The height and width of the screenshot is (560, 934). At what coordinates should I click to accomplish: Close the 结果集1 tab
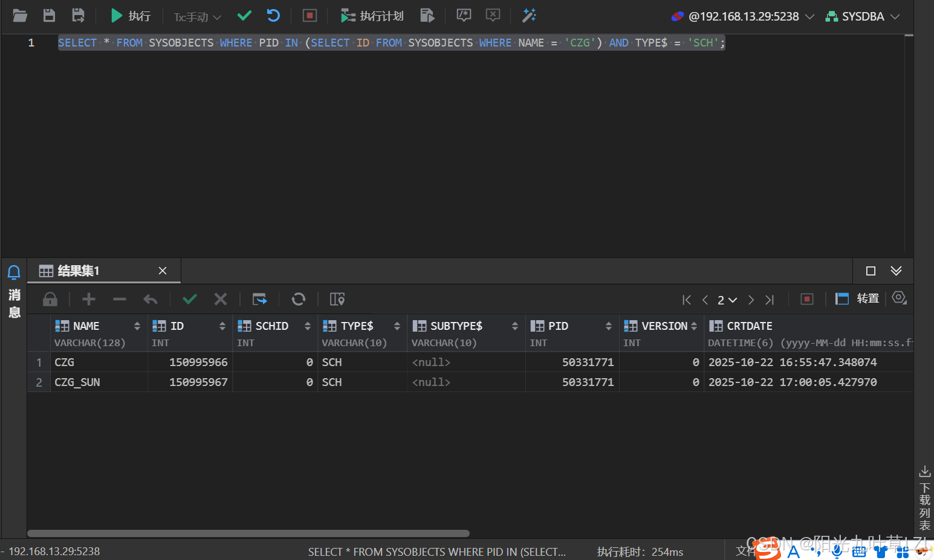pos(162,271)
